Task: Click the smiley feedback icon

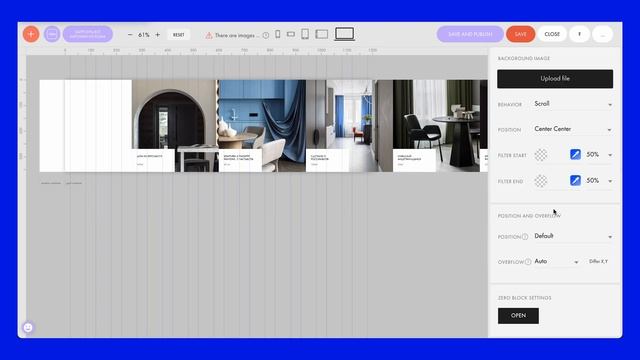Action: pos(28,328)
